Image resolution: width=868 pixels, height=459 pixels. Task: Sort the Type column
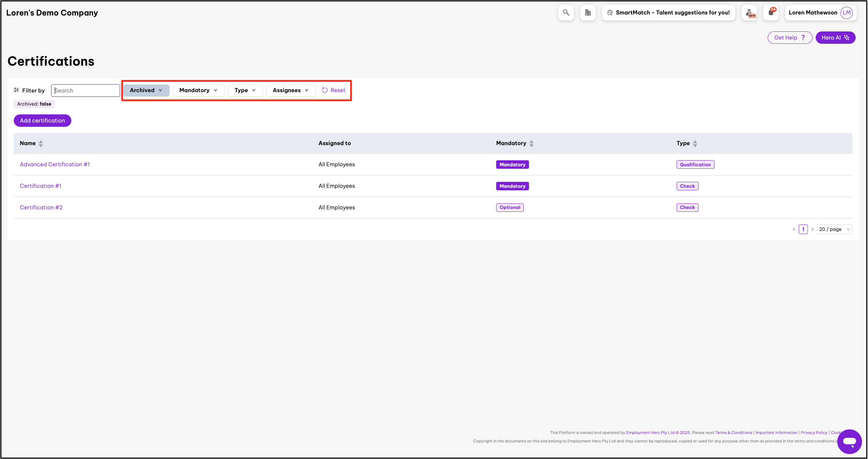point(695,143)
